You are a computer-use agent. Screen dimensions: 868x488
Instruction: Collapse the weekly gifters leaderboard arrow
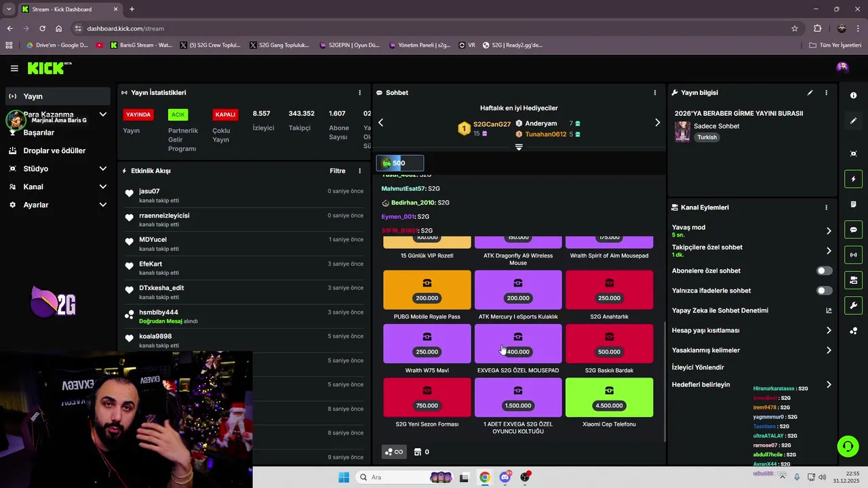point(519,146)
